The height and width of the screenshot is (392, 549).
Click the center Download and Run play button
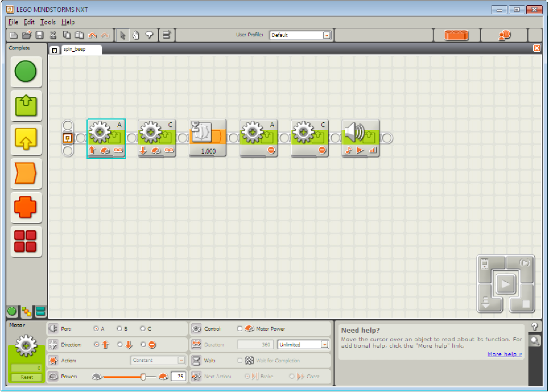pos(505,284)
